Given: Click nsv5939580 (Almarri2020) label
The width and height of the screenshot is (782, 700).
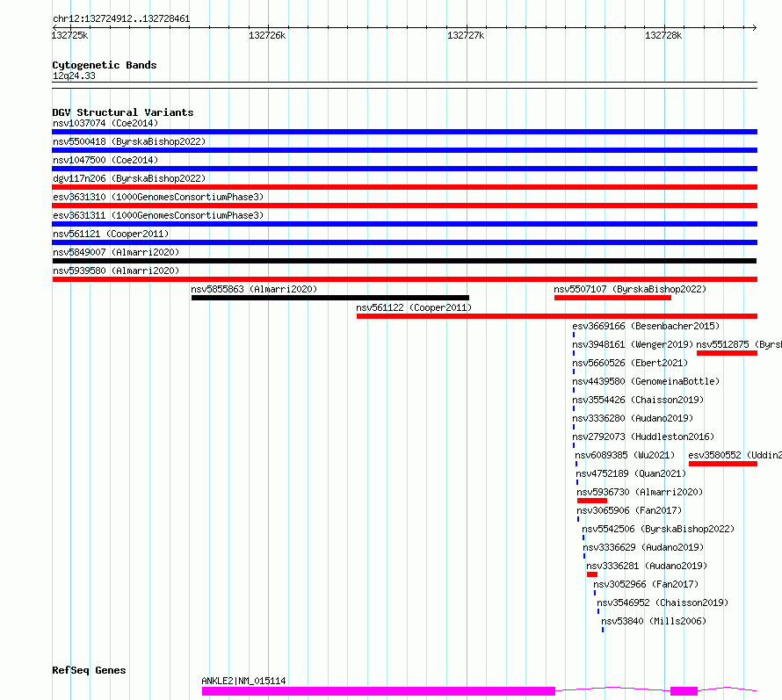Looking at the screenshot, I should [x=116, y=271].
